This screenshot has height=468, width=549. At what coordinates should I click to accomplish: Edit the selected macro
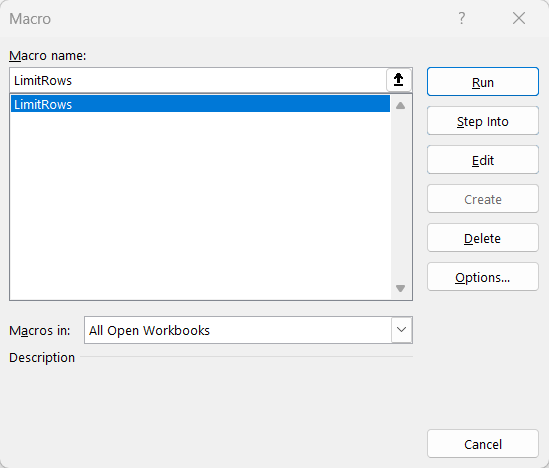coord(483,160)
